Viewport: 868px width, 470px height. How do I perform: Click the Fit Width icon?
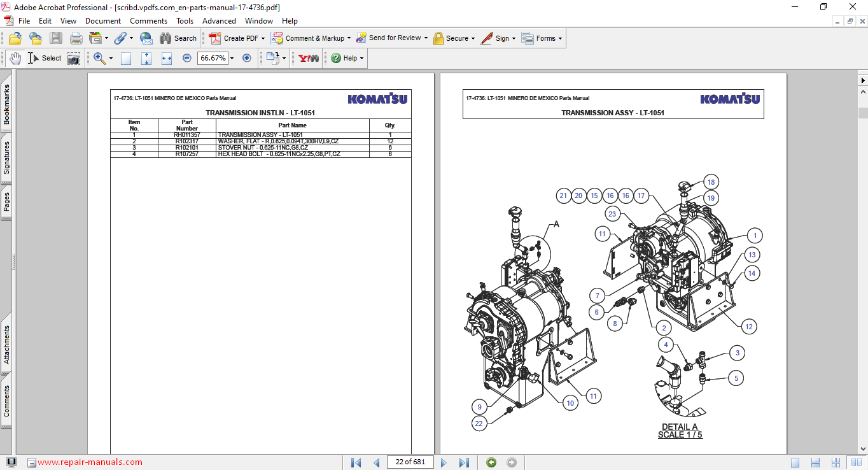[x=167, y=58]
